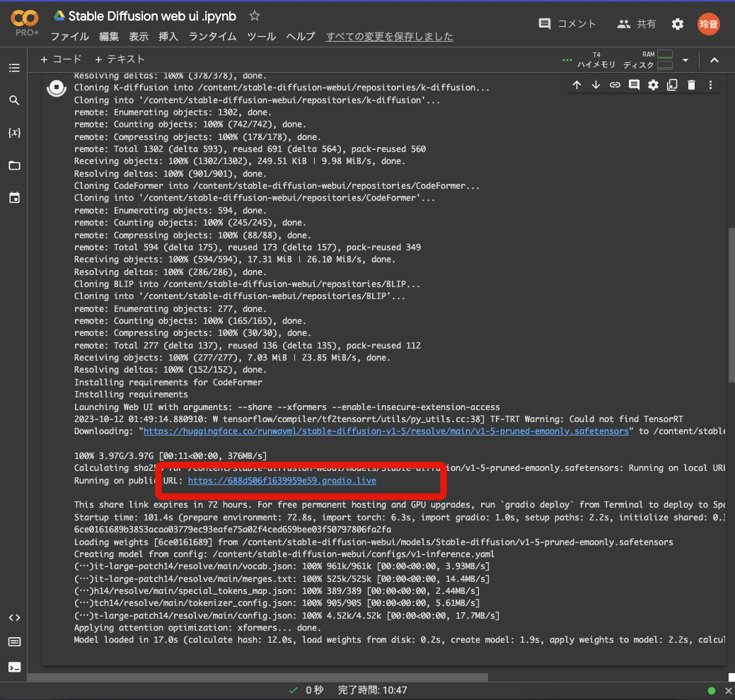Open the 表示 menu
Viewport: 735px width, 700px height.
pyautogui.click(x=139, y=37)
